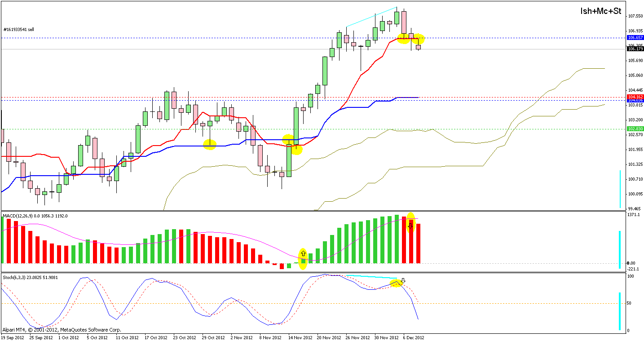Viewport: 644px width, 341px height.
Task: Click the Ish+Mc+St chart label
Action: pos(601,11)
